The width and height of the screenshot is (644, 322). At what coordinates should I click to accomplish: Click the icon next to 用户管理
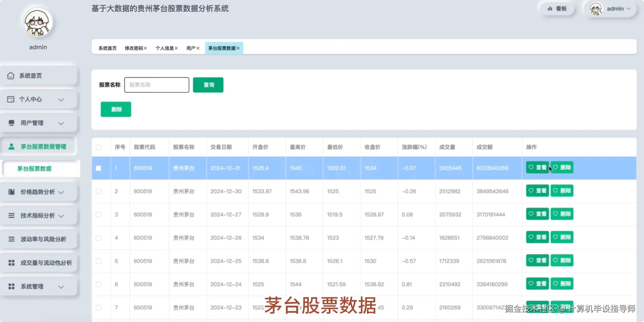tap(12, 123)
